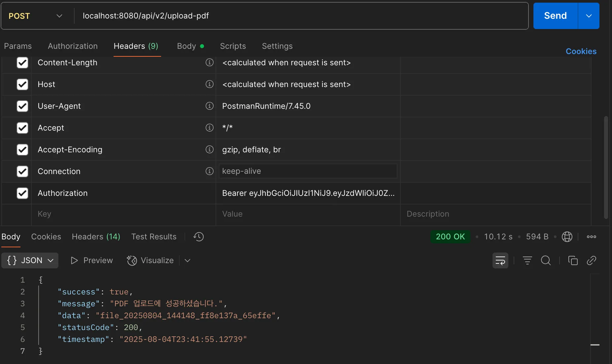
Task: Click the request URL field
Action: 301,16
